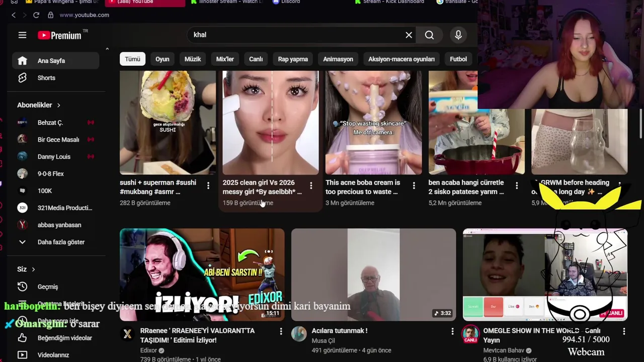Open options for OMEGLE SHOW stream
Screen dimensions: 644x362
(624, 331)
